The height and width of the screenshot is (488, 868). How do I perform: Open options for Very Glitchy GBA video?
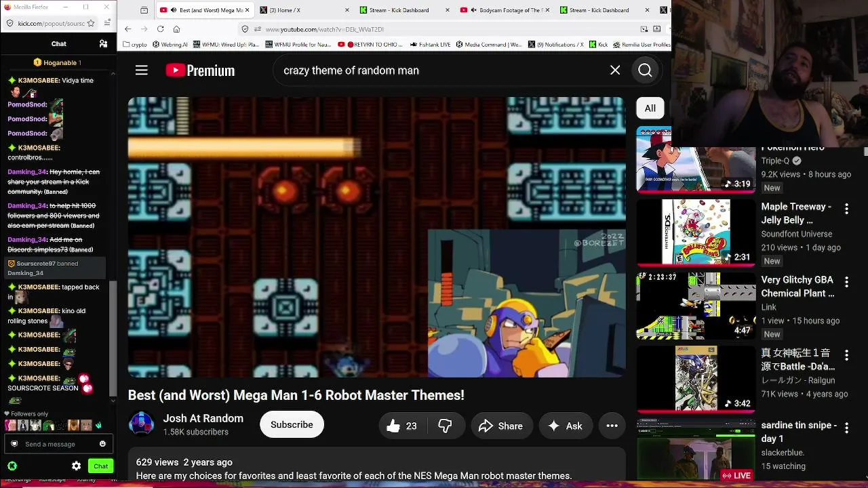pos(846,282)
